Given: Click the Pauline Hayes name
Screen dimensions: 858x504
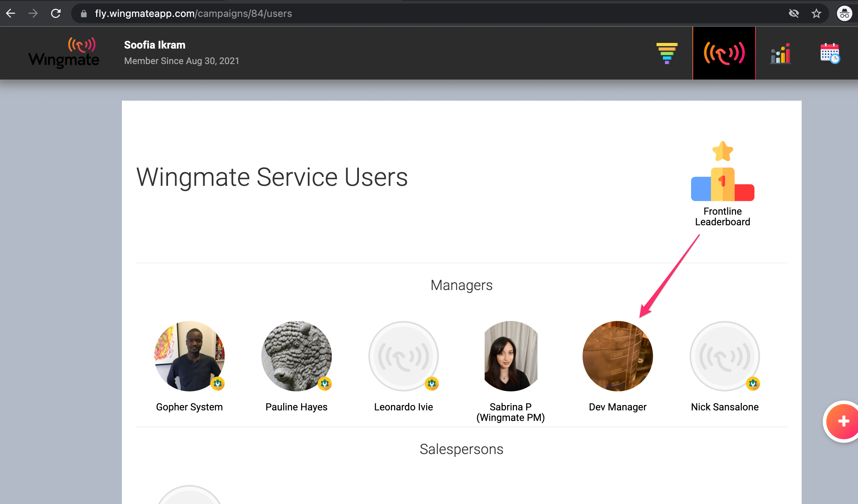Looking at the screenshot, I should coord(297,407).
